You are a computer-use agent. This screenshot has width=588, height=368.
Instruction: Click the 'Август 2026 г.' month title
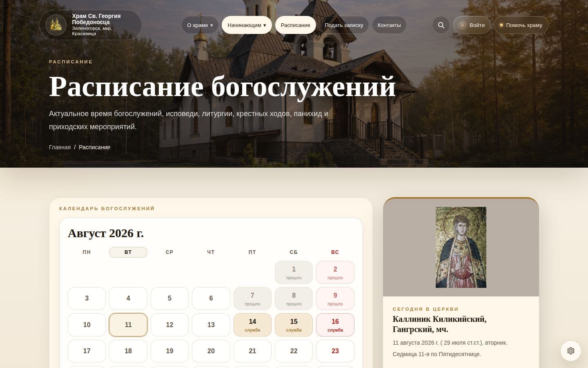click(106, 233)
